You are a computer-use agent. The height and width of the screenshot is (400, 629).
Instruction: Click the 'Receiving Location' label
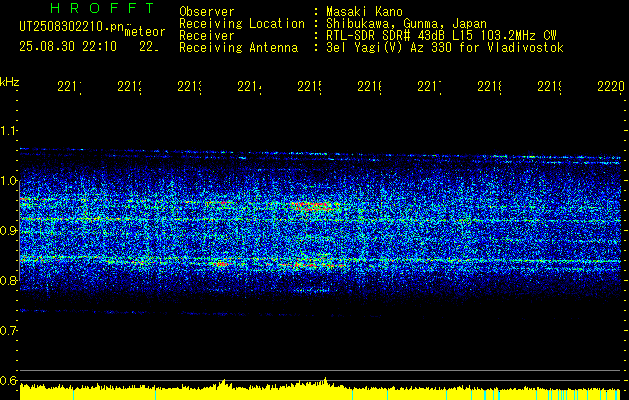click(x=242, y=24)
